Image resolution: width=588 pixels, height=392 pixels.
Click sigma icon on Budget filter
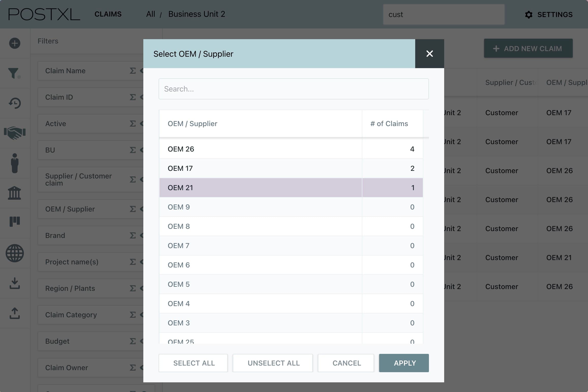click(x=133, y=341)
